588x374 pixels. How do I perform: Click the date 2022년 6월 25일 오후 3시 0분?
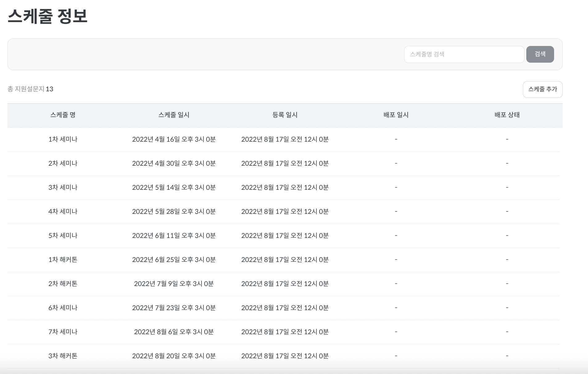pyautogui.click(x=174, y=260)
